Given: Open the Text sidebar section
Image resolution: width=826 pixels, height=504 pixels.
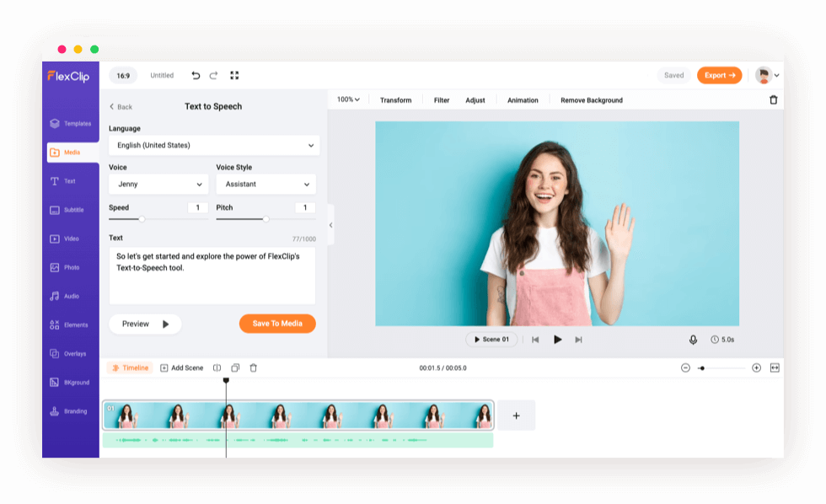Looking at the screenshot, I should (63, 181).
